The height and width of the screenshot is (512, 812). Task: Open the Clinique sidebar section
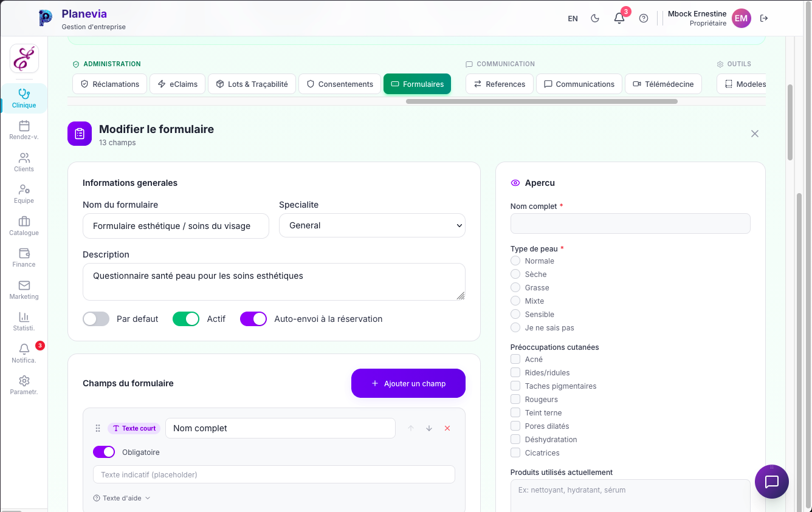point(24,98)
